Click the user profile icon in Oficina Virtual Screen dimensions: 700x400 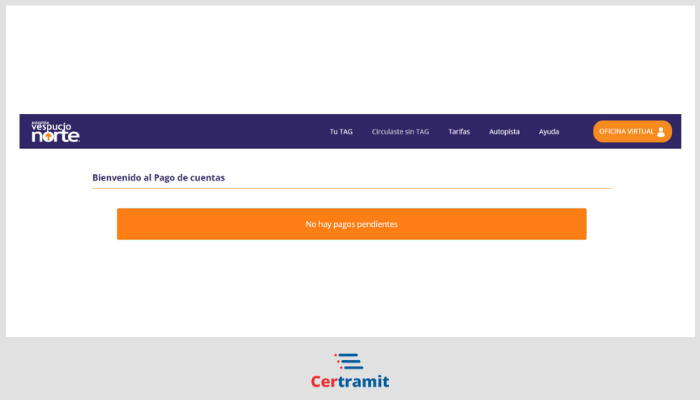[661, 132]
